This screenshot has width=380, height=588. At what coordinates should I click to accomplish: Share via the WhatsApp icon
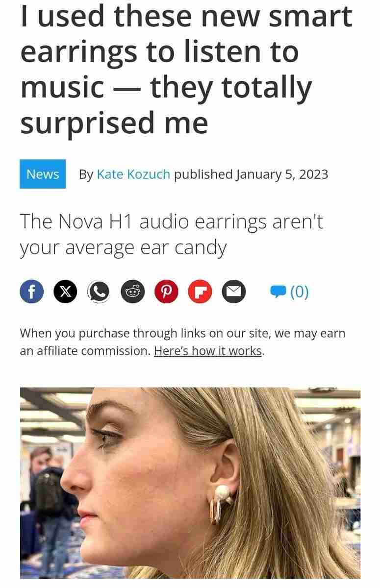tap(99, 292)
